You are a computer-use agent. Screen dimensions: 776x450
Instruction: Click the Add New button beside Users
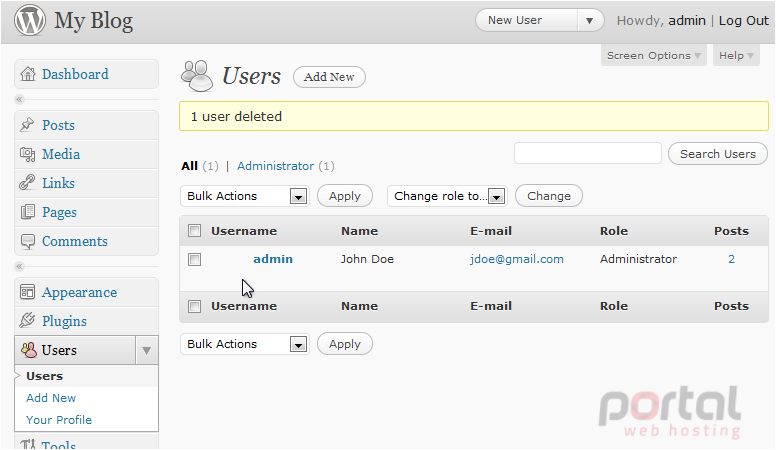(329, 77)
